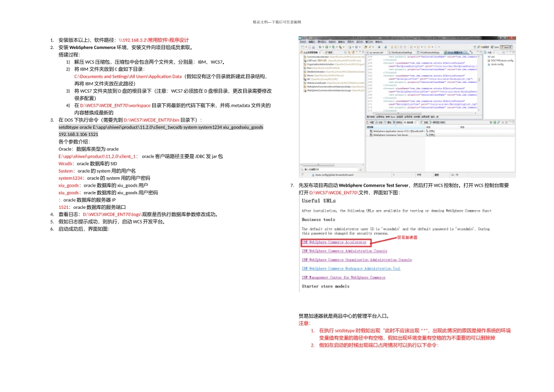Click the green Start server icon

[495, 123]
